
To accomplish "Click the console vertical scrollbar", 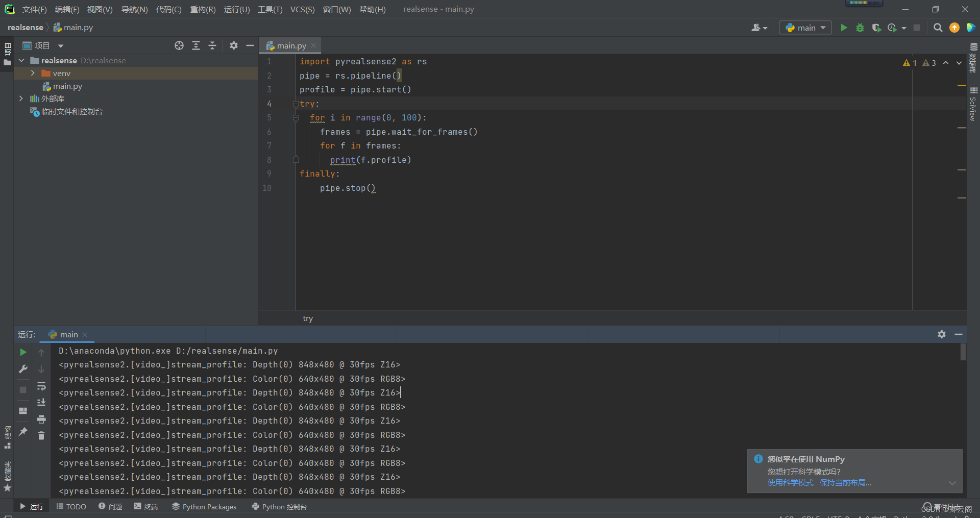I will tap(963, 352).
